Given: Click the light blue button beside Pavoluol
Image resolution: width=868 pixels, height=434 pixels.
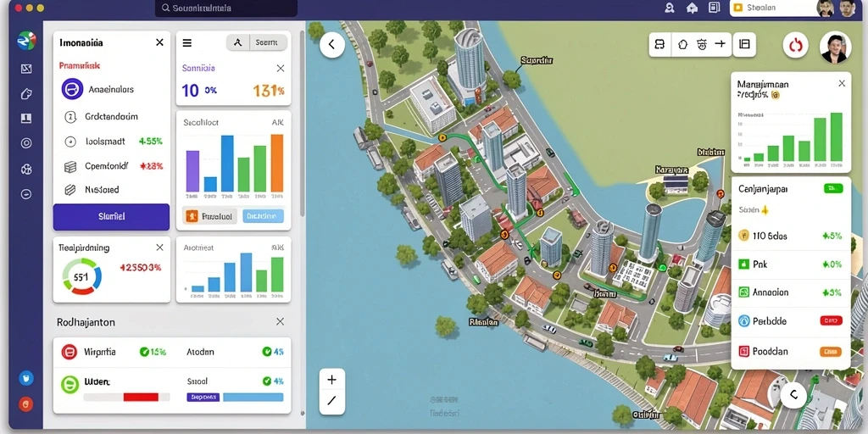Looking at the screenshot, I should [x=264, y=216].
